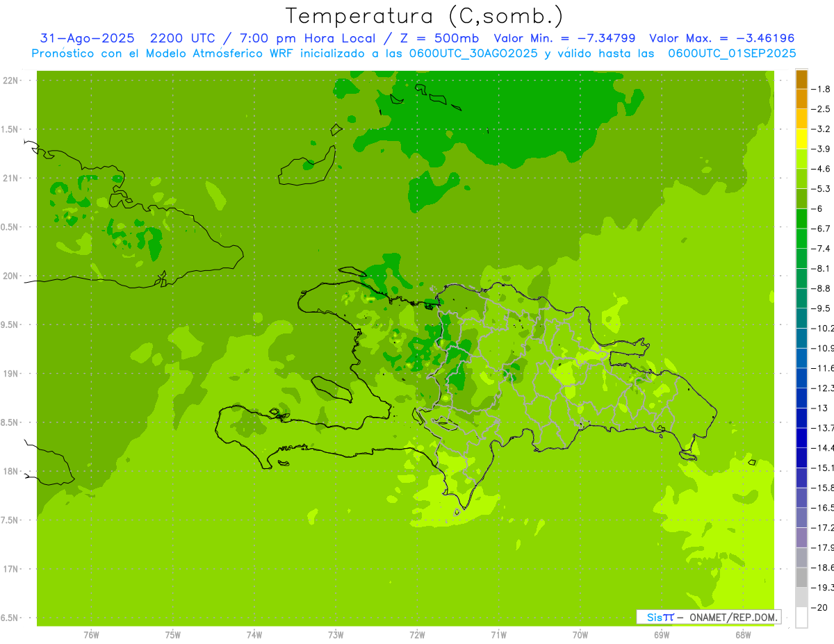Click the "-3.2" color scale value
834x644 pixels.
822,129
